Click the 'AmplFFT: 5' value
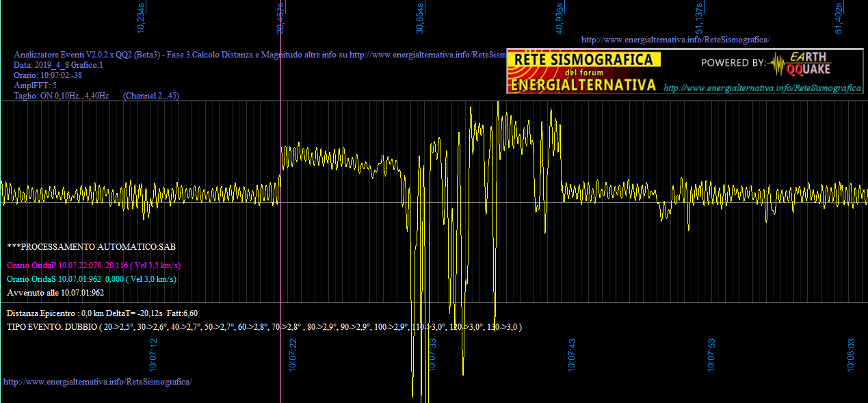 36,86
